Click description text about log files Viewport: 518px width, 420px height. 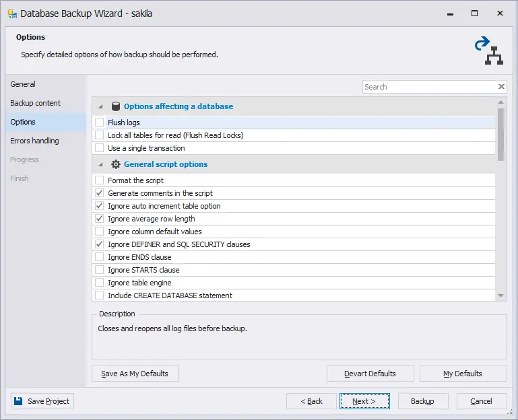(172, 328)
